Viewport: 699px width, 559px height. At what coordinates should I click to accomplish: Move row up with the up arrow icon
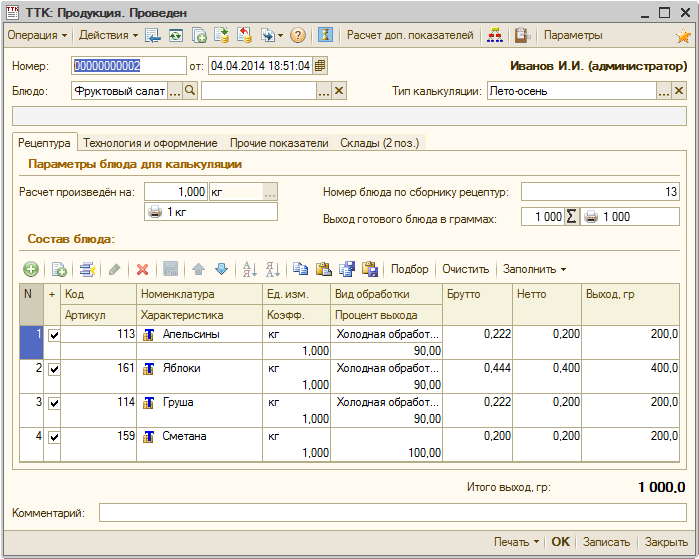[x=198, y=269]
